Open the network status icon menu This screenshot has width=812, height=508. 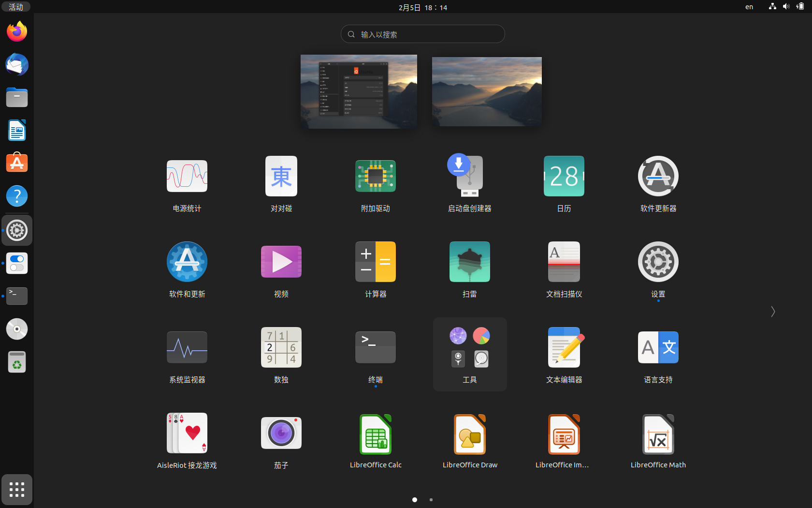pyautogui.click(x=772, y=7)
